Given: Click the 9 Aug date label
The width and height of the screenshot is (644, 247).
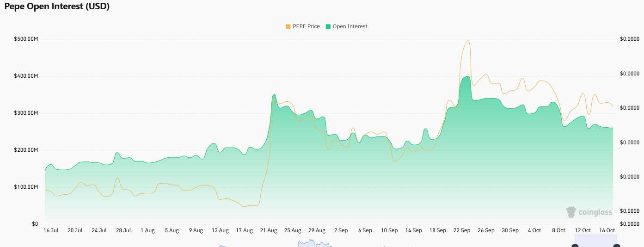Looking at the screenshot, I should [196, 230].
